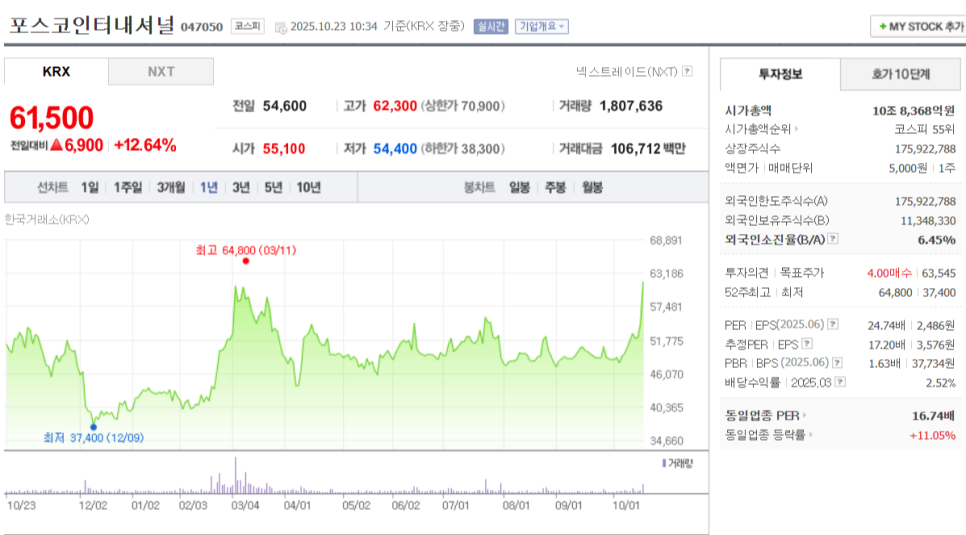This screenshot has height=535, width=966.
Task: Open the 시가총액순위 link
Action: (x=758, y=129)
